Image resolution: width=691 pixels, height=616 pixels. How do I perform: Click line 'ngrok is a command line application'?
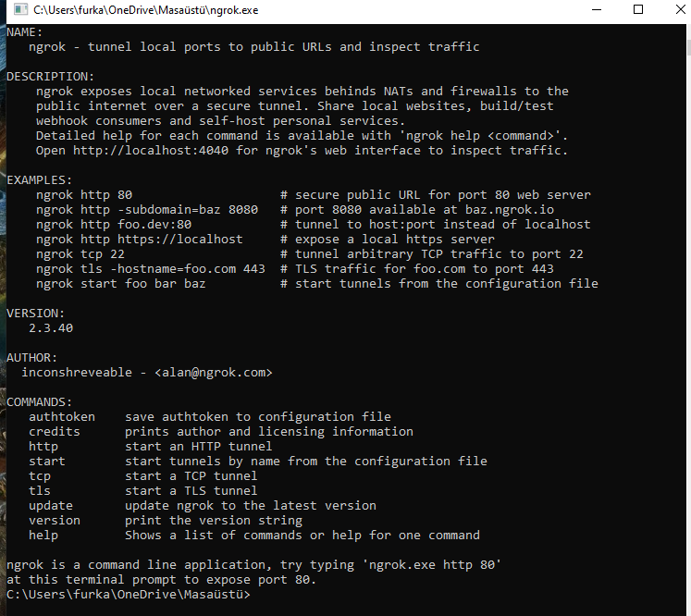(x=253, y=565)
